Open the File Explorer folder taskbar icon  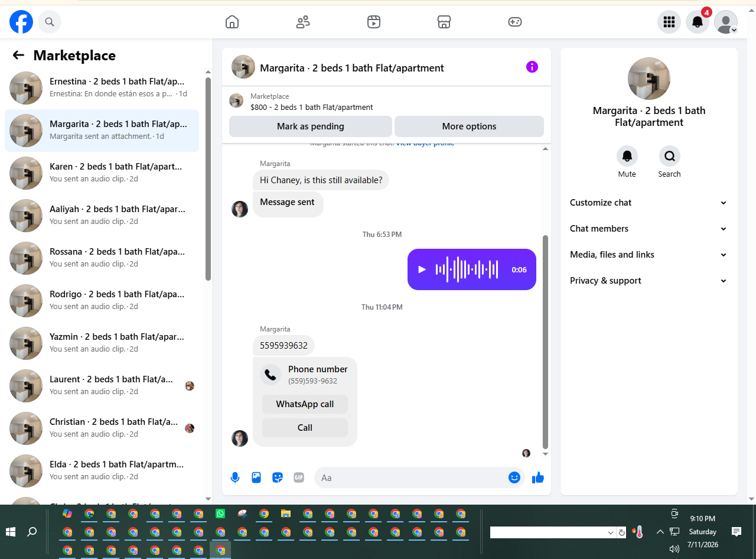(286, 513)
